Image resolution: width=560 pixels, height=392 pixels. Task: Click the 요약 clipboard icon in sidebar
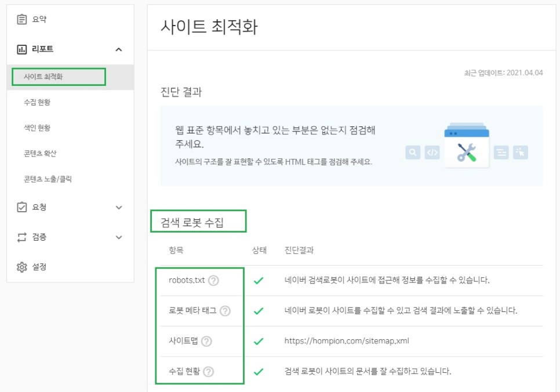tap(22, 20)
